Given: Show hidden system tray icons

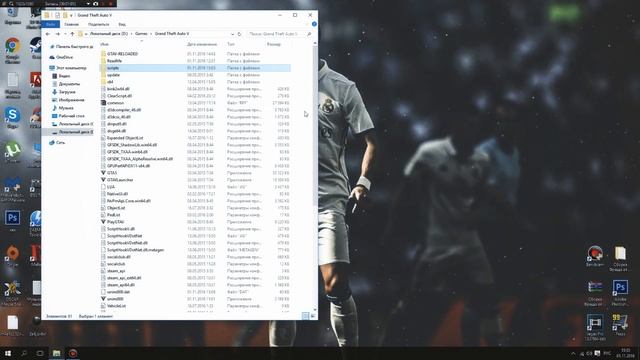Looking at the screenshot, I should (573, 353).
